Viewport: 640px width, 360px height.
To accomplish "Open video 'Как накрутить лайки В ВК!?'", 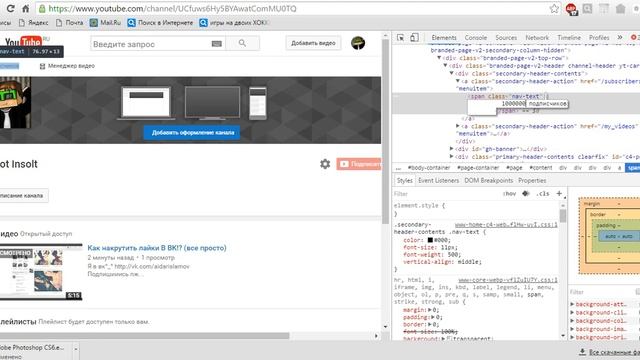I will (x=157, y=248).
